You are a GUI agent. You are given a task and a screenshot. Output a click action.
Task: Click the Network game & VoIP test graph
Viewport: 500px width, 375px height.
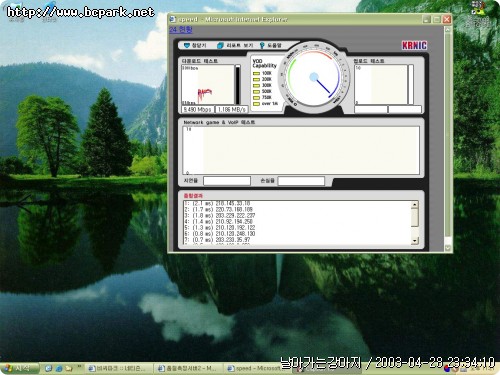(301, 150)
